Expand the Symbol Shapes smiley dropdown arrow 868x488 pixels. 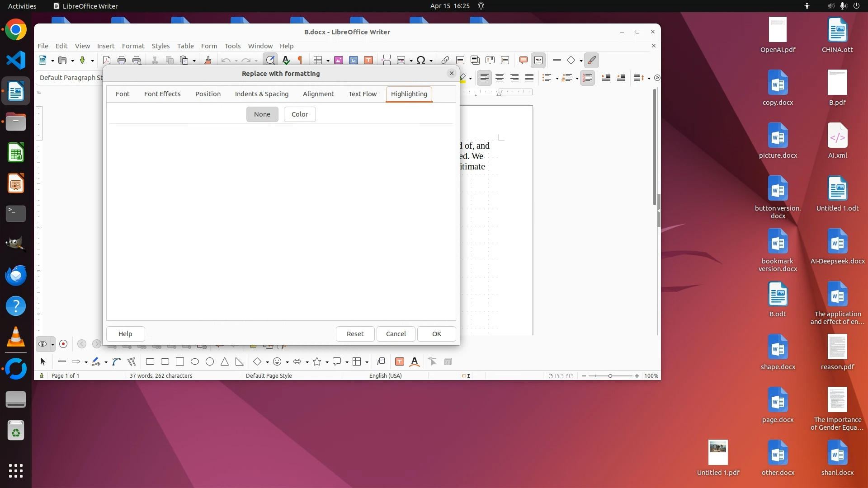click(x=288, y=362)
